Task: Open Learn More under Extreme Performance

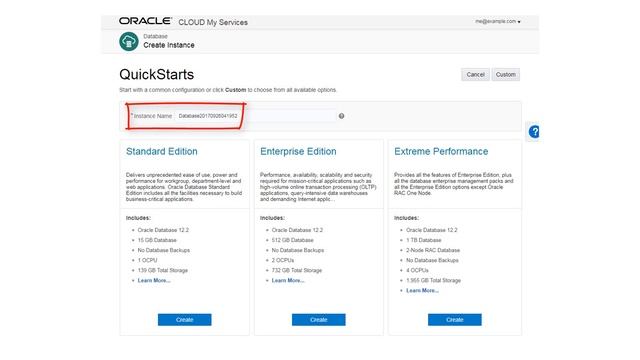Action: (x=422, y=291)
